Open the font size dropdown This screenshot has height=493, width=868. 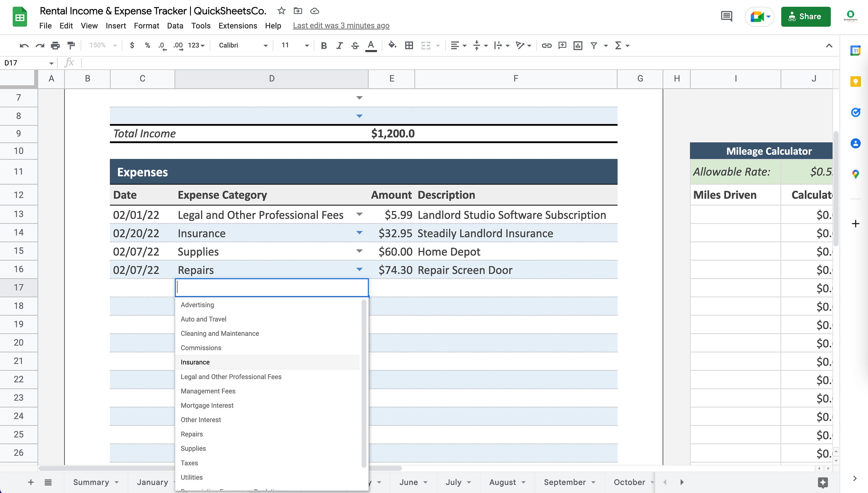tap(295, 45)
